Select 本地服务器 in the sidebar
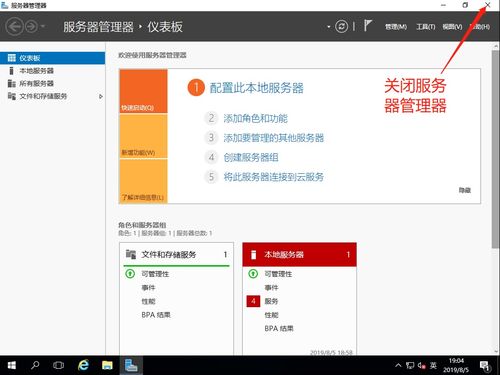This screenshot has width=500, height=375. coord(52,71)
